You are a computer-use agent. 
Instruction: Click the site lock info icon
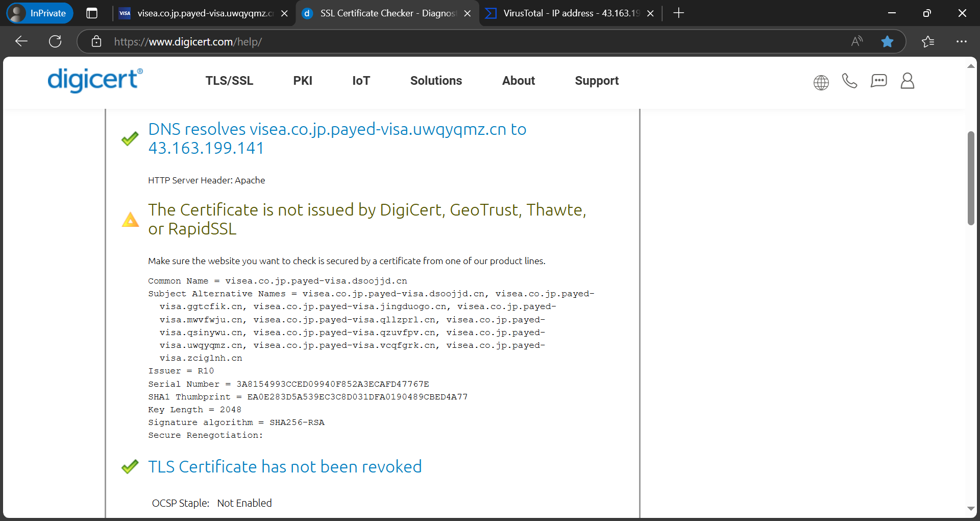click(96, 41)
